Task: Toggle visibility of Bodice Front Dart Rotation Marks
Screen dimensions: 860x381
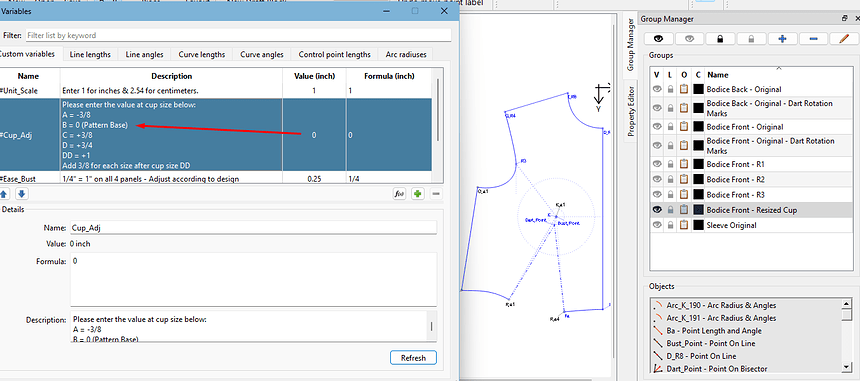Action: 657,145
